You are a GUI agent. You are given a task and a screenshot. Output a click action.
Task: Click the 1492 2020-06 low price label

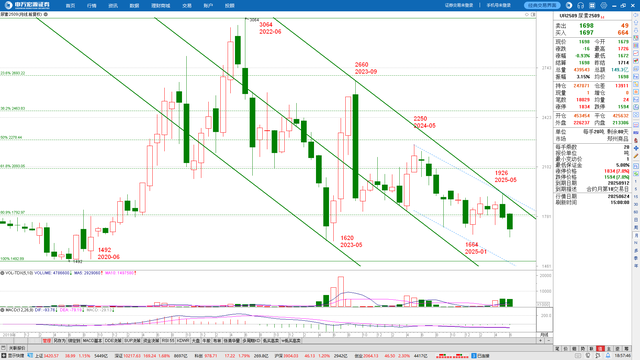(x=108, y=253)
